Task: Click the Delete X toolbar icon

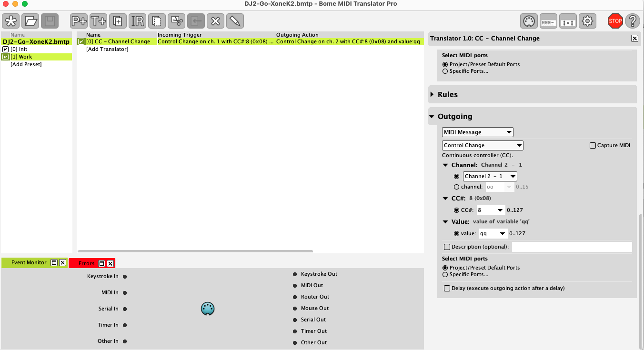Action: tap(215, 21)
